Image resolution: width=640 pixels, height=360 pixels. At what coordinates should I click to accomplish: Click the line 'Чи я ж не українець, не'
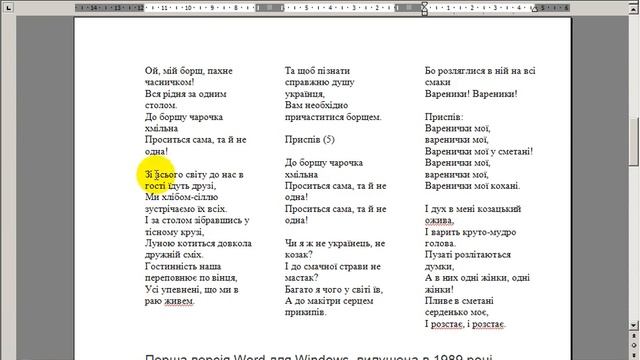pos(335,244)
